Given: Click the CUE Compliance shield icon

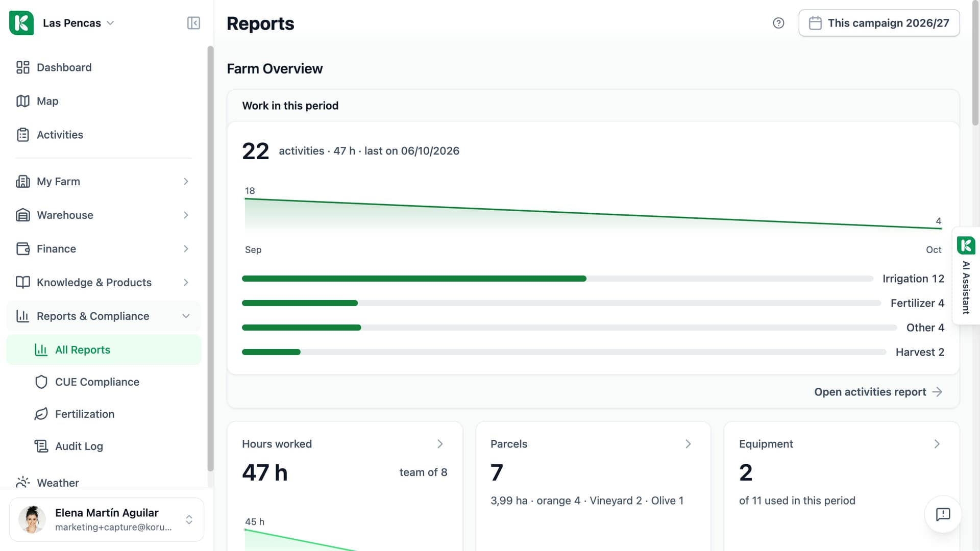Looking at the screenshot, I should point(41,382).
